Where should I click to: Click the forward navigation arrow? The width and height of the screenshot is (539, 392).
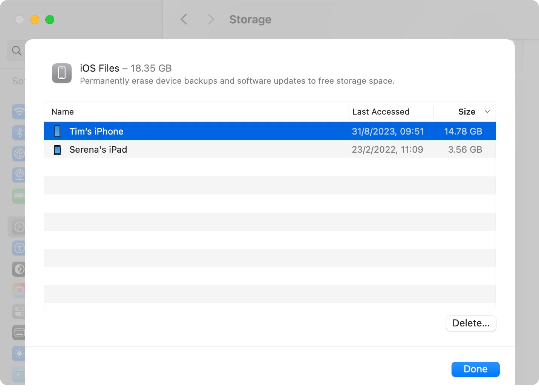click(x=211, y=19)
